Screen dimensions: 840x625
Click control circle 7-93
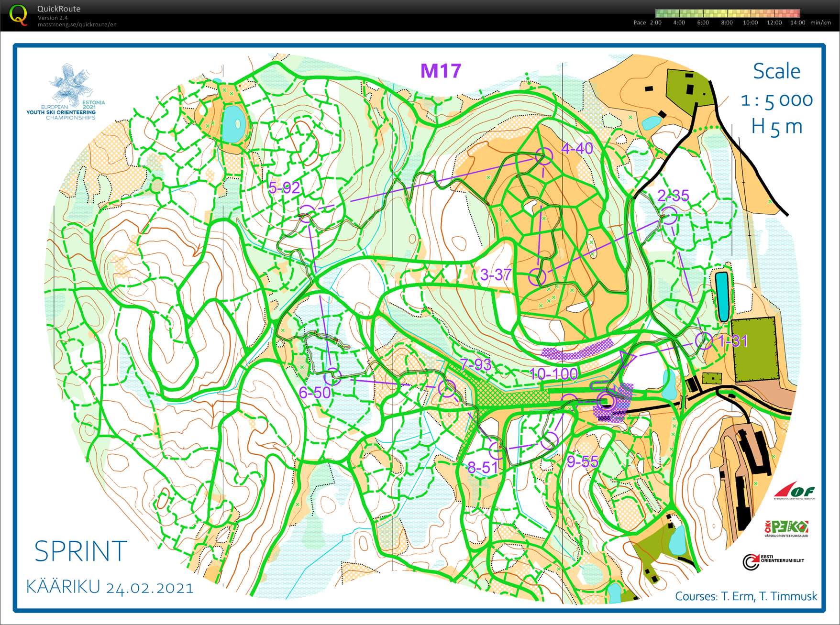pyautogui.click(x=447, y=389)
